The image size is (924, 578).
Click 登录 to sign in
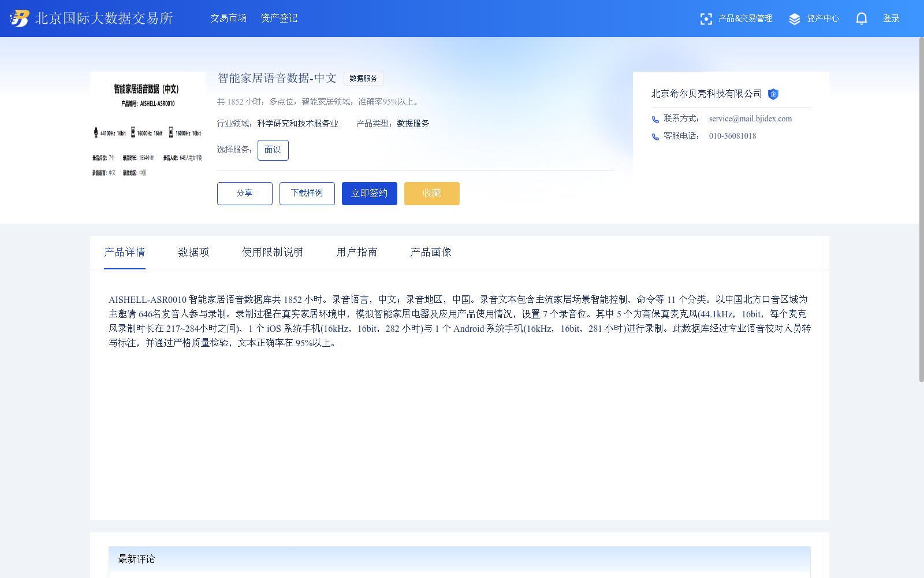891,18
